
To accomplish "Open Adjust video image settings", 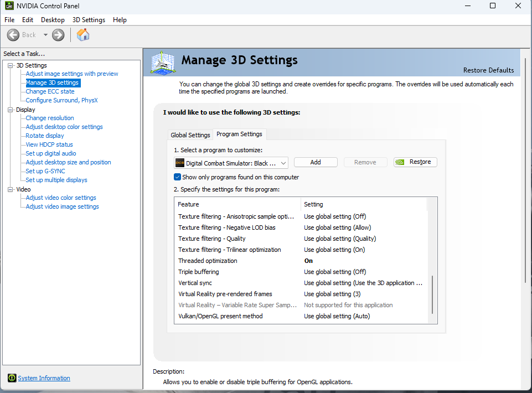I will click(x=63, y=206).
